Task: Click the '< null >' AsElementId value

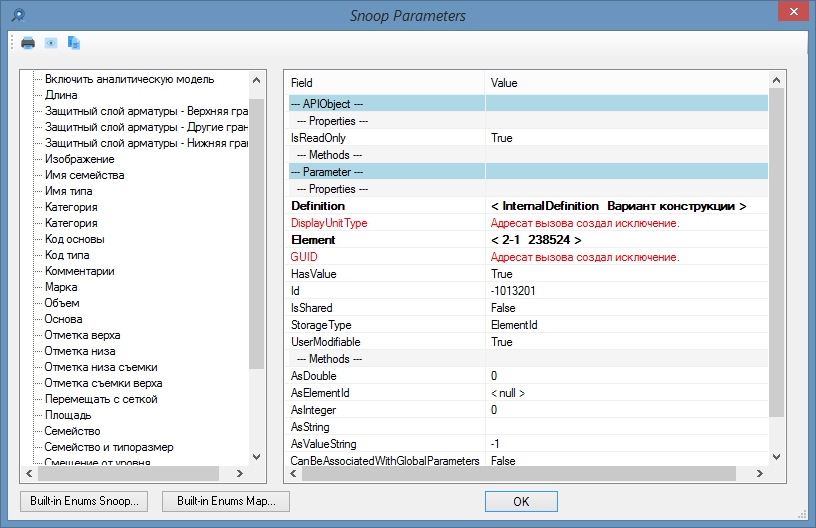Action: (508, 393)
